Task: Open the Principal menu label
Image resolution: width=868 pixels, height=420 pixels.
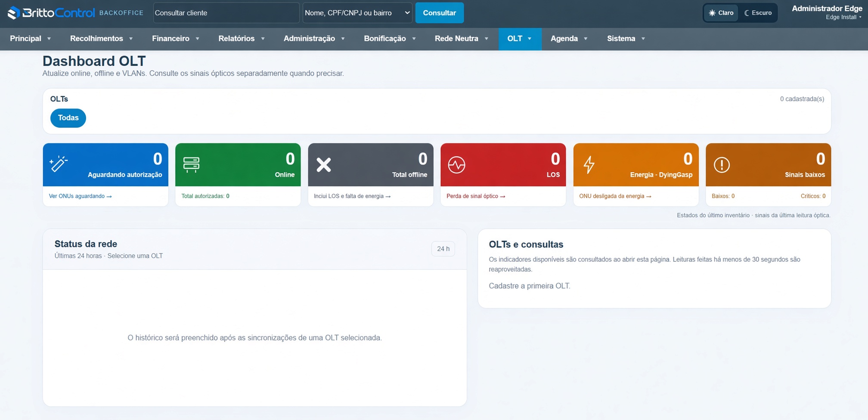Action: click(25, 39)
